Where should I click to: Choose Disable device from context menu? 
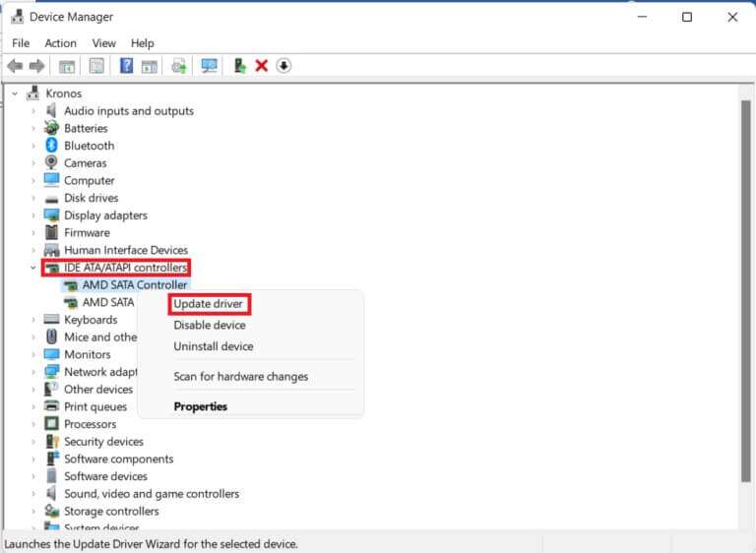pyautogui.click(x=210, y=325)
